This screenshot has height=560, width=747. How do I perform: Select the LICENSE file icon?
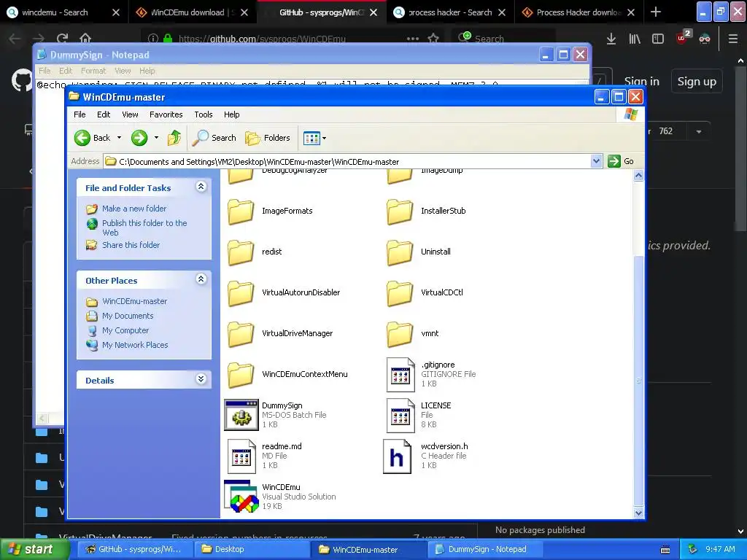tap(400, 415)
